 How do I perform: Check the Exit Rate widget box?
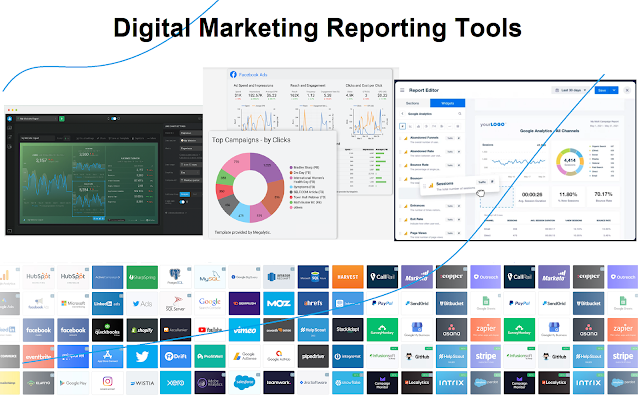458,220
